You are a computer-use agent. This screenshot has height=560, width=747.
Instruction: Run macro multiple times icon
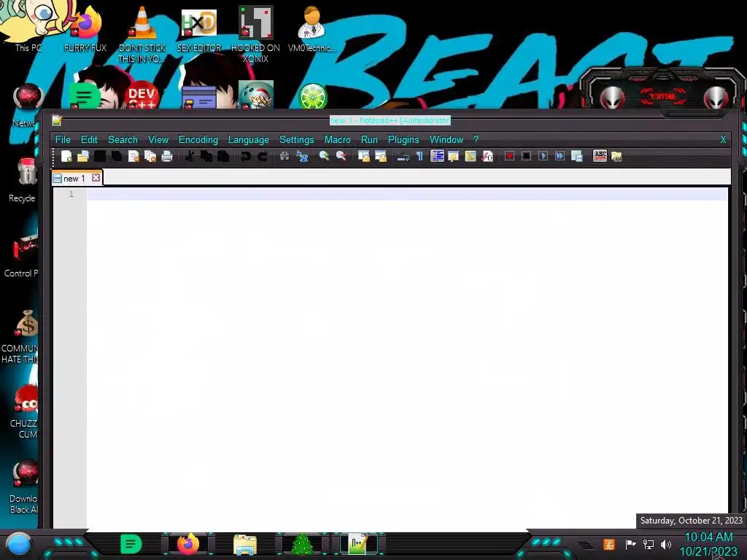560,156
